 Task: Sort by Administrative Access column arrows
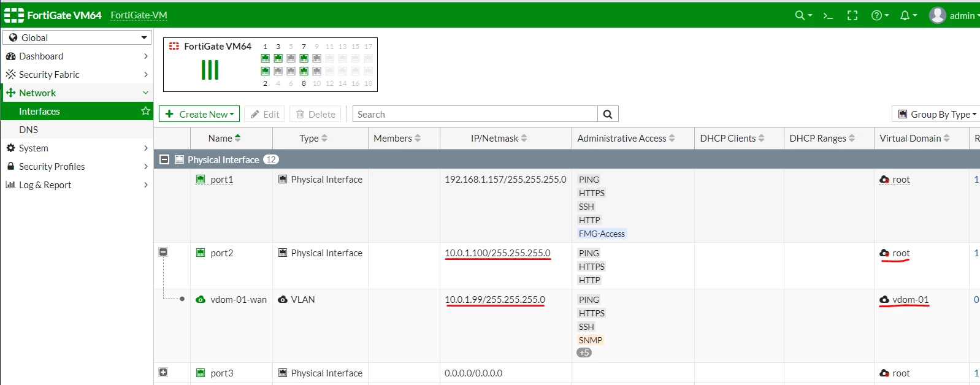pos(672,139)
